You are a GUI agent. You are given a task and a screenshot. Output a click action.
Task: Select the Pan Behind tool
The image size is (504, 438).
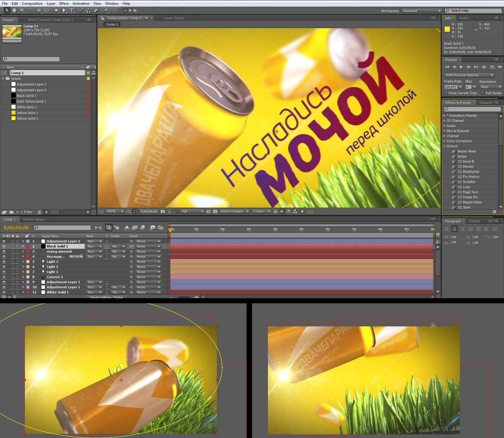[47, 10]
